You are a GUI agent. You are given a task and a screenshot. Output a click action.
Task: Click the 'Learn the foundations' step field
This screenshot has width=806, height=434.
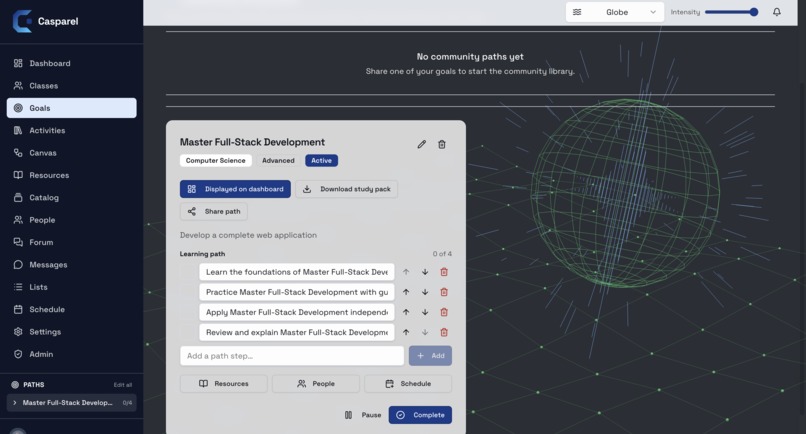click(x=297, y=272)
